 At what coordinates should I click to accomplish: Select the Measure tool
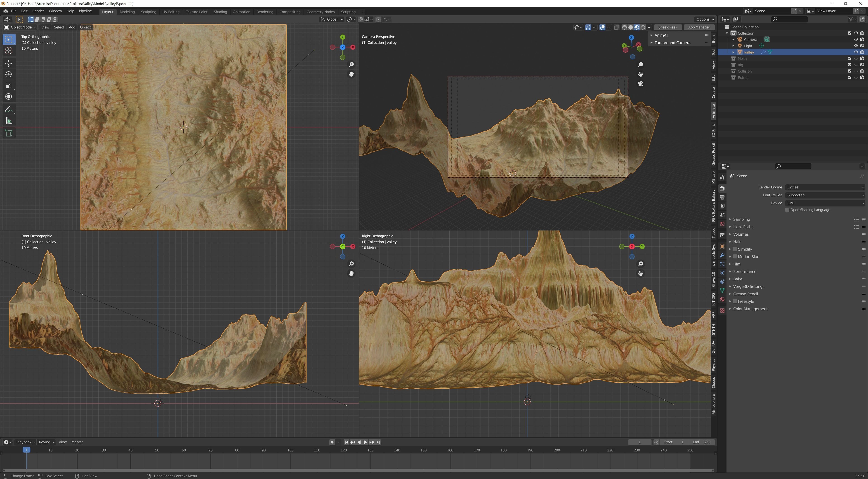pos(9,121)
